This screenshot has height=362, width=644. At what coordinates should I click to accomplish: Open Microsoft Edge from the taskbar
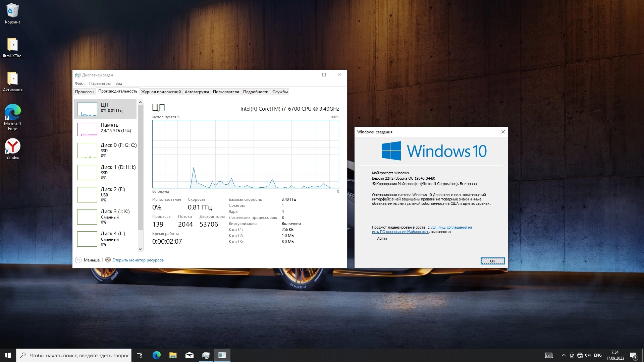pyautogui.click(x=156, y=355)
